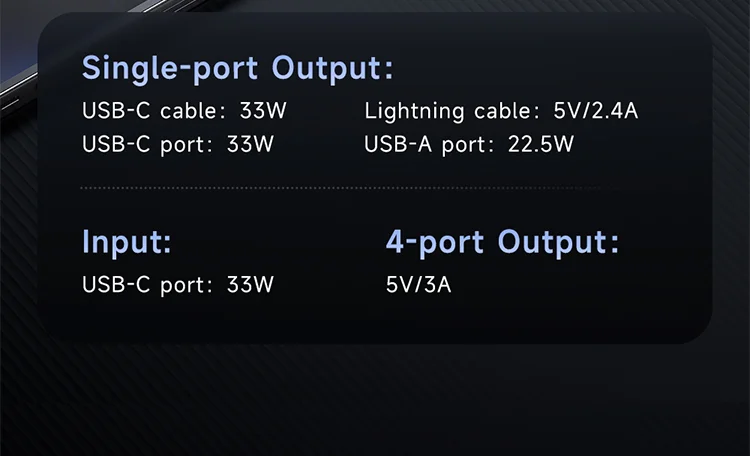Select the 22.5W value
The image size is (750, 456).
coord(541,144)
